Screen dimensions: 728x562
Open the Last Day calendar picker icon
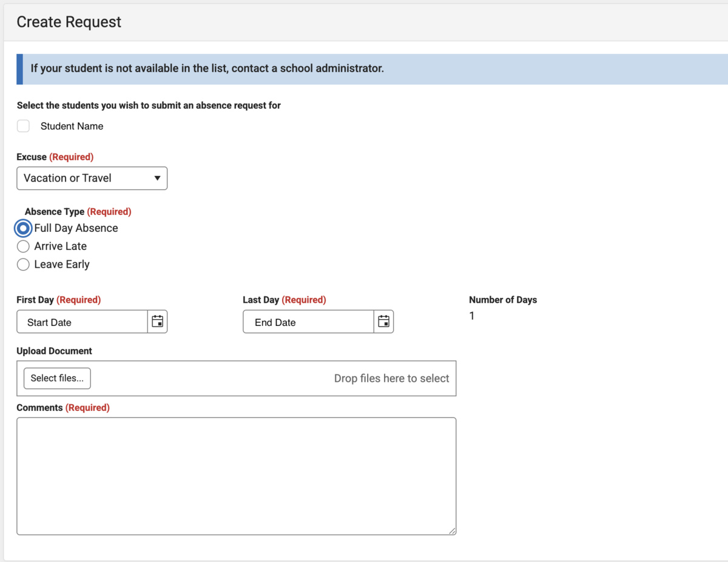click(x=383, y=322)
